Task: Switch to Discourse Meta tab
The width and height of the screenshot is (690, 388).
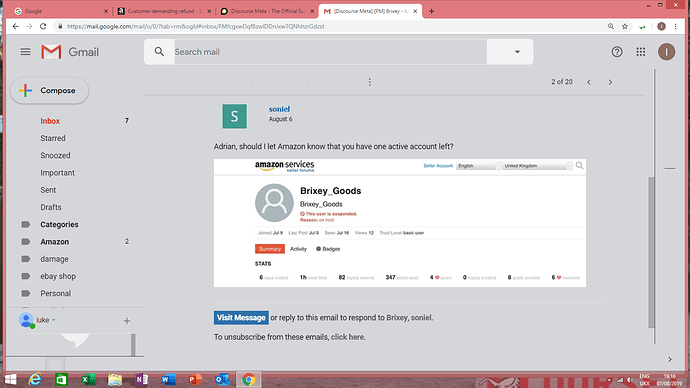Action: coord(268,11)
